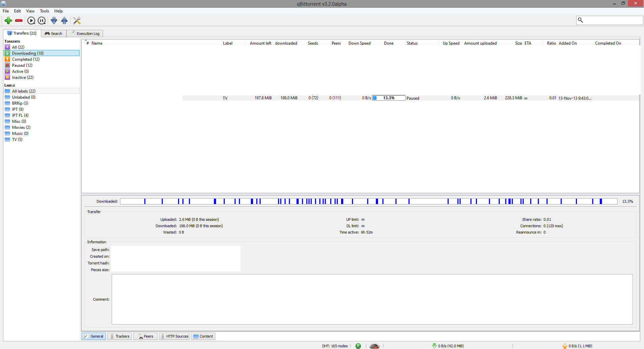Click the orange upload speed arrow icon
The image size is (644, 349).
(x=565, y=346)
